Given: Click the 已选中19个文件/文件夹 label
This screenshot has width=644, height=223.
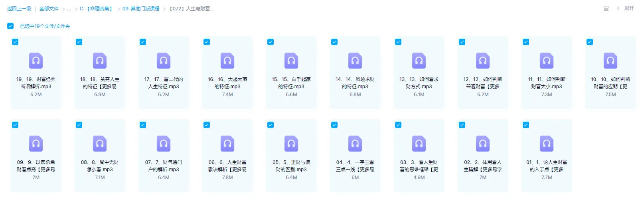Looking at the screenshot, I should (x=45, y=26).
